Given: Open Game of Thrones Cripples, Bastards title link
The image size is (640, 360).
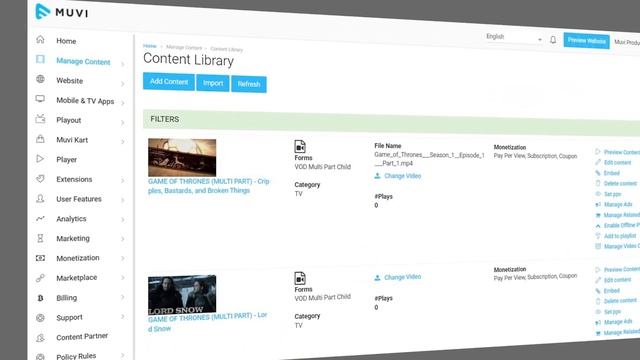Looking at the screenshot, I should pyautogui.click(x=209, y=186).
